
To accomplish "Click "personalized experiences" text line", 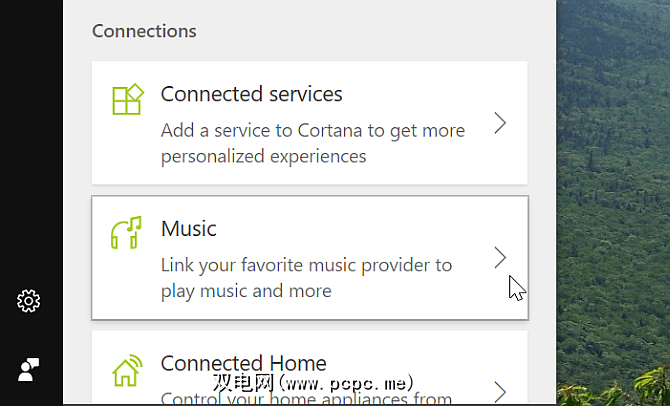I will (263, 156).
